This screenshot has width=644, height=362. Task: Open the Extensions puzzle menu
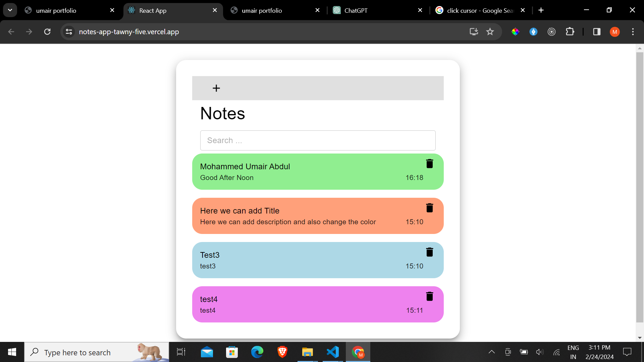point(570,32)
